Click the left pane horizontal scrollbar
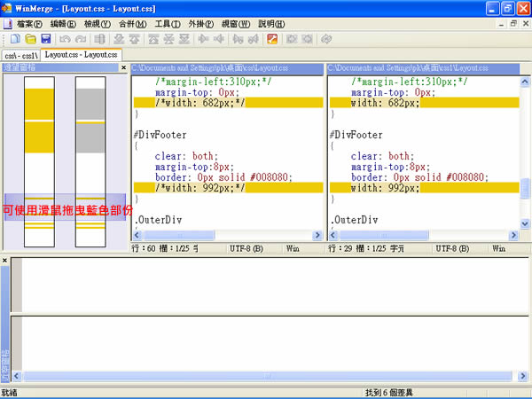Image resolution: width=532 pixels, height=399 pixels. click(x=222, y=235)
